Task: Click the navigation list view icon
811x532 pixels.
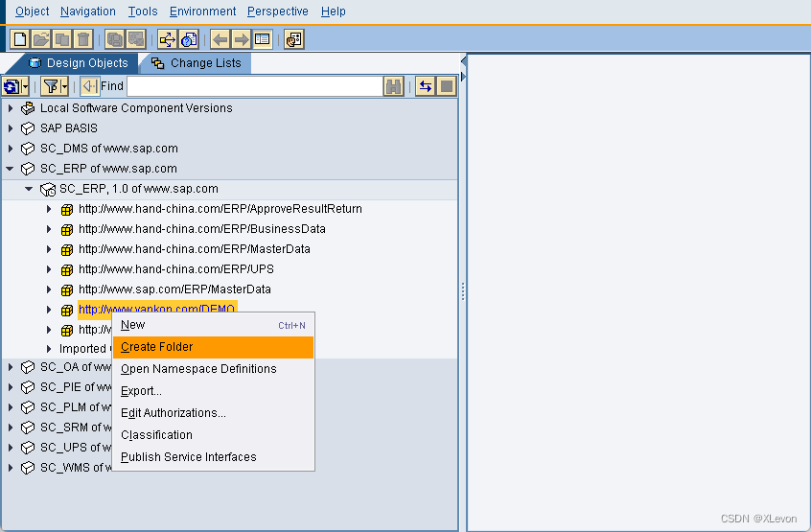Action: [263, 39]
